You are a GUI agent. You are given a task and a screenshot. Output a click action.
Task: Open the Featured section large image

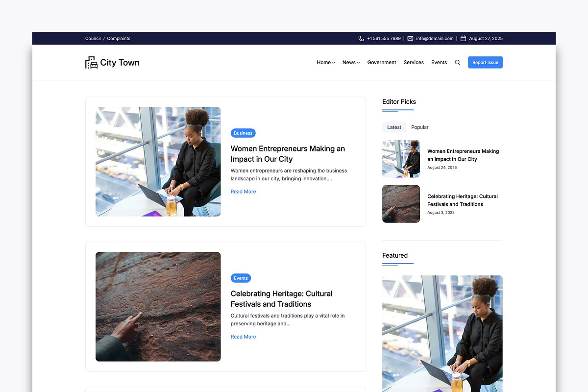442,334
